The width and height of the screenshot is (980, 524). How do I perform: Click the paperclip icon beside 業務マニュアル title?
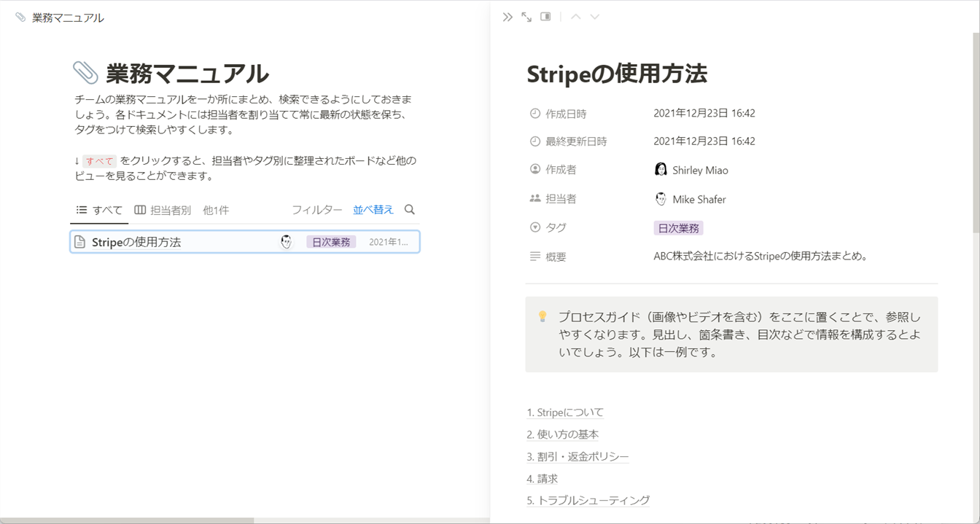[x=86, y=73]
